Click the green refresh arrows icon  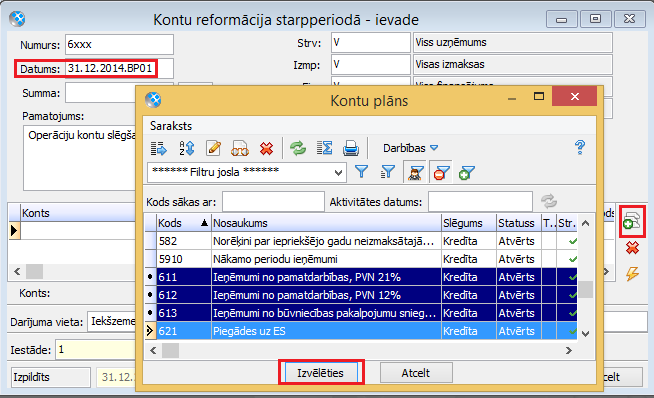point(298,148)
